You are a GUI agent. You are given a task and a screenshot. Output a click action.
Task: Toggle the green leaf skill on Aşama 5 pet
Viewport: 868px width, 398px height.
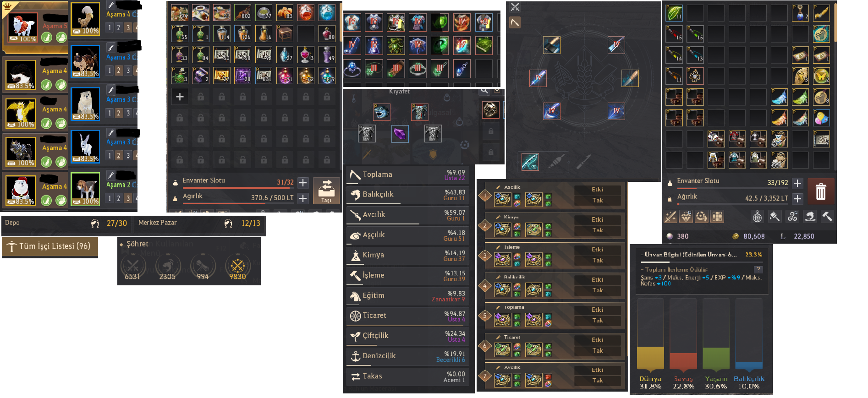[47, 38]
